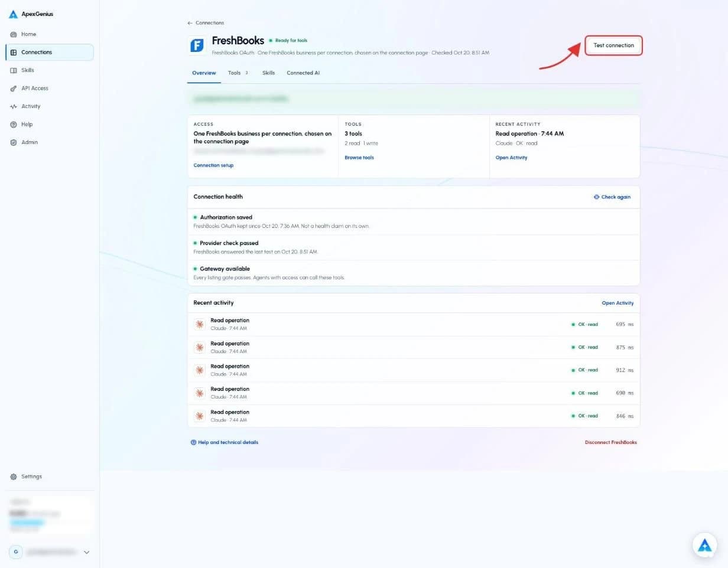Switch to the Tools tab
This screenshot has height=568, width=728.
tap(238, 73)
